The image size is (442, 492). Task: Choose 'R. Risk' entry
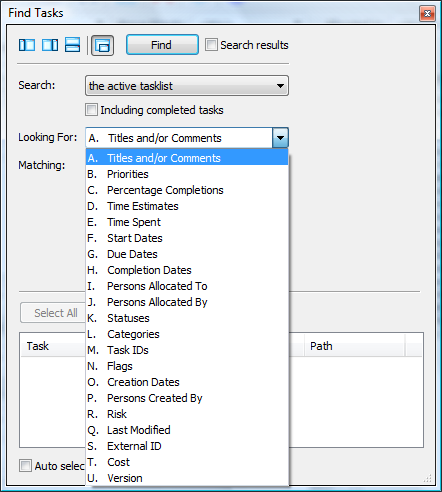click(x=187, y=414)
